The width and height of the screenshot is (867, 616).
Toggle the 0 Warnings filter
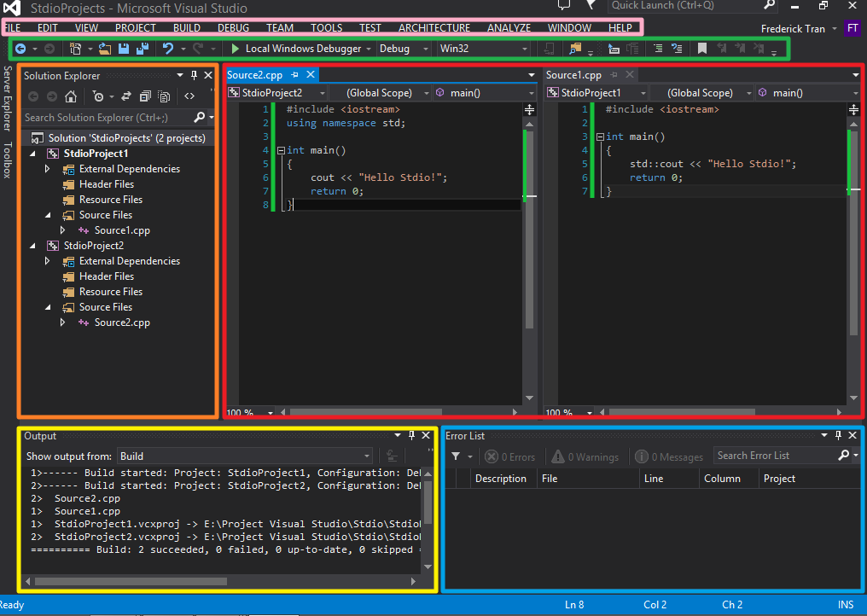(585, 456)
